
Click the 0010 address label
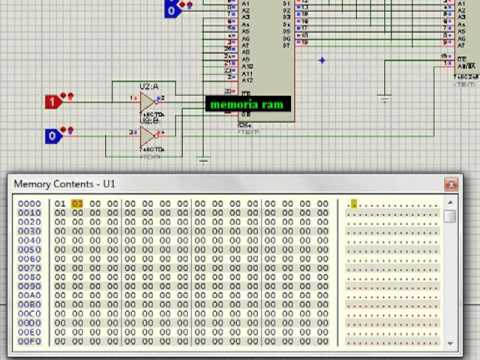click(x=29, y=213)
